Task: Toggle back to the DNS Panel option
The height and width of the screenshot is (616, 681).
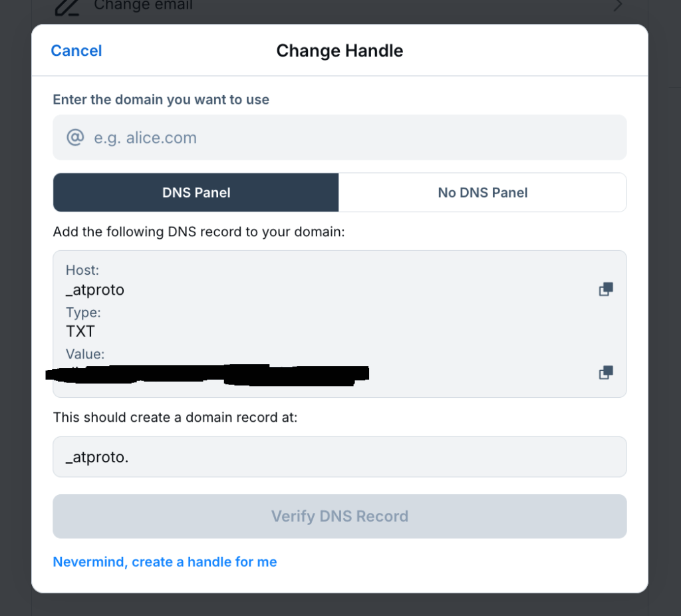Action: coord(196,192)
